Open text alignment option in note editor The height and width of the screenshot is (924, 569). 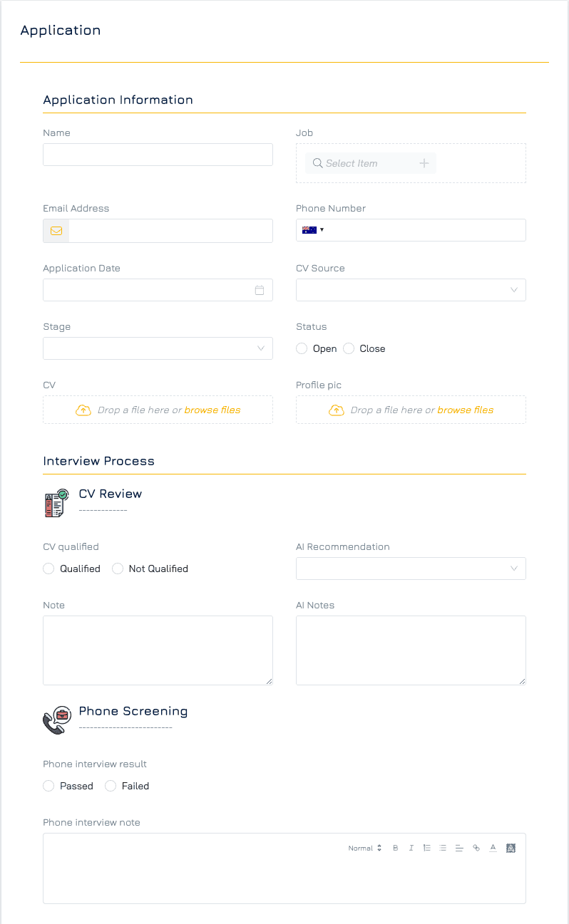click(x=459, y=848)
